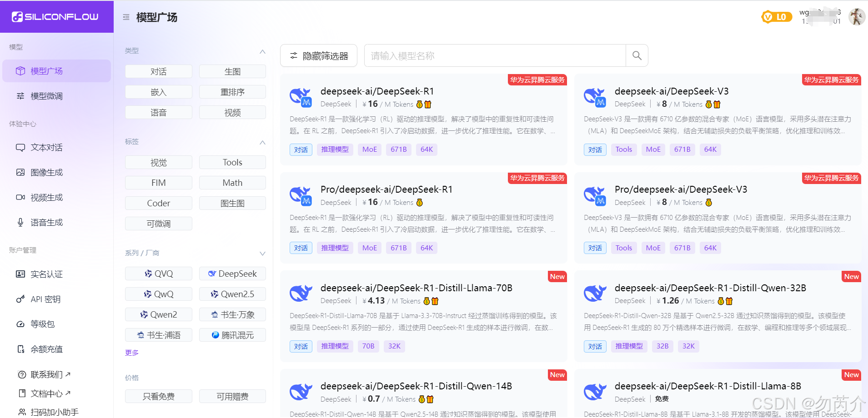
Task: Toggle the 可微调 tag filter
Action: point(159,224)
